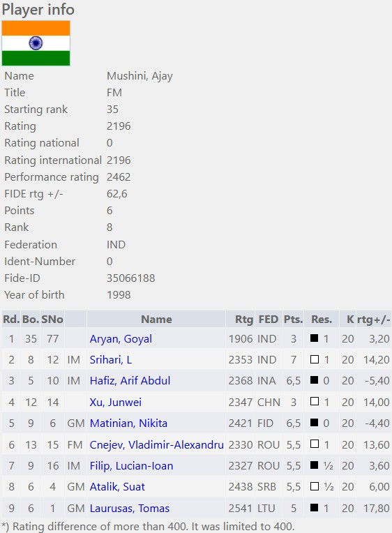Open Hafiz, Arif Abdul player page
The width and height of the screenshot is (392, 533).
click(x=130, y=381)
